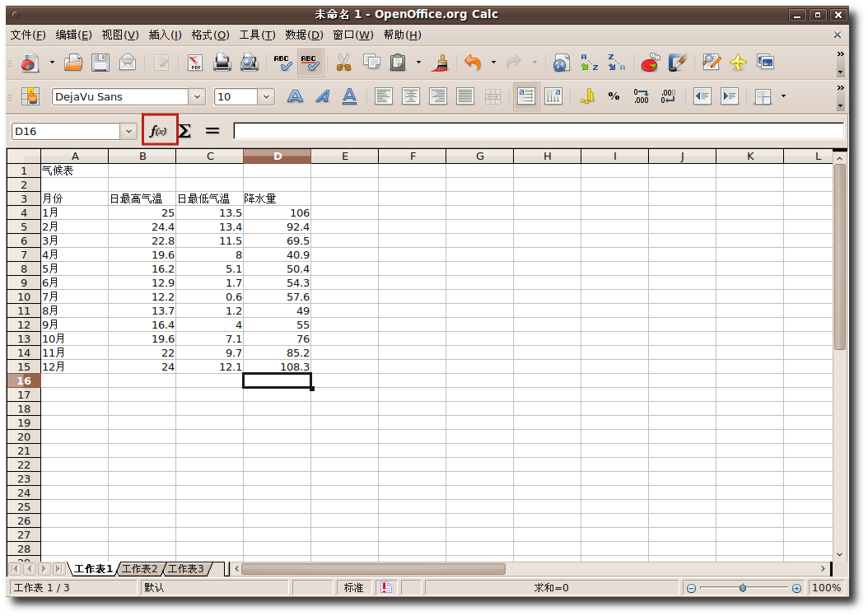Toggle italic text formatting
Image resolution: width=868 pixels, height=616 pixels.
pos(322,97)
